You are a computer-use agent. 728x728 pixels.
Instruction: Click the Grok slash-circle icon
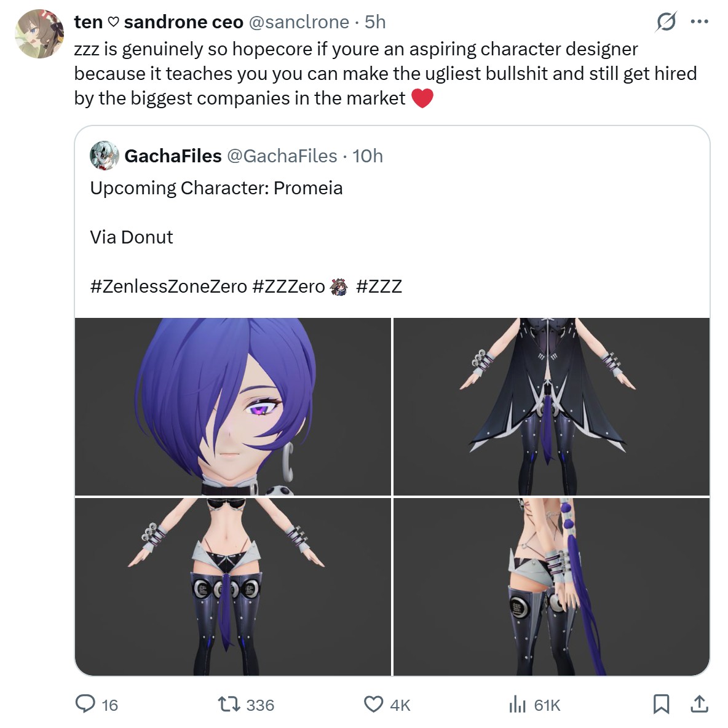pyautogui.click(x=667, y=22)
